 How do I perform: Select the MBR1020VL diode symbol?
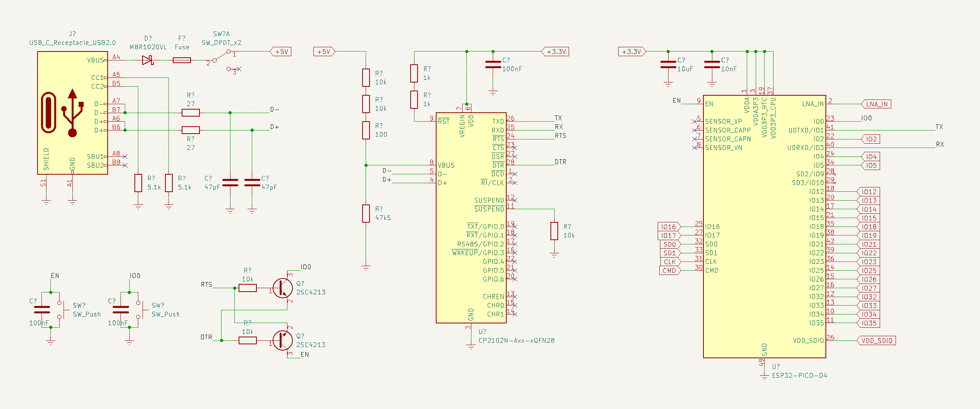coord(148,60)
